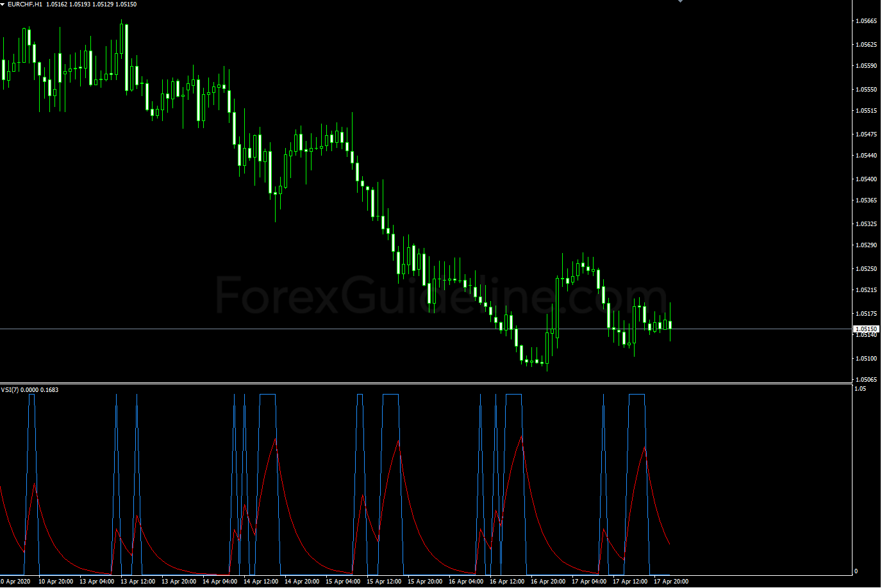Click the 1.05475 price scale label

(x=866, y=135)
